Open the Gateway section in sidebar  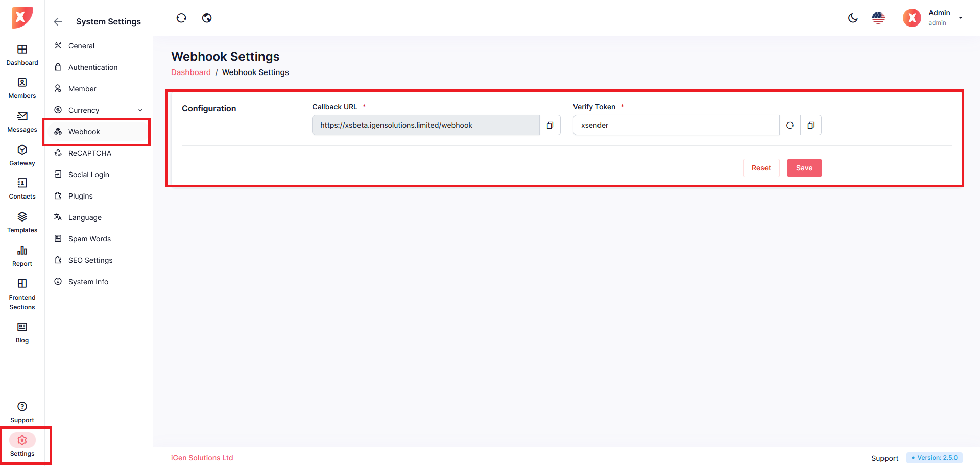coord(22,155)
